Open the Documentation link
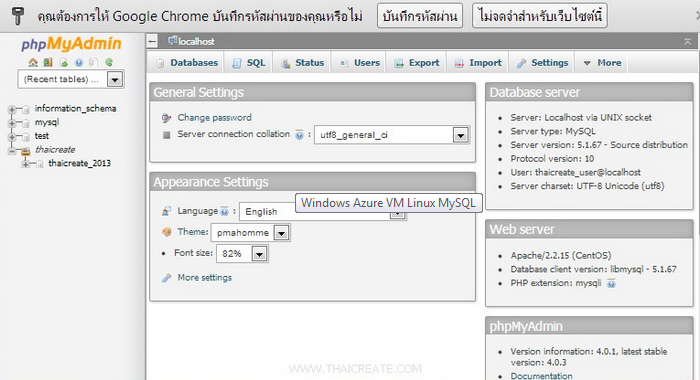 (x=541, y=376)
